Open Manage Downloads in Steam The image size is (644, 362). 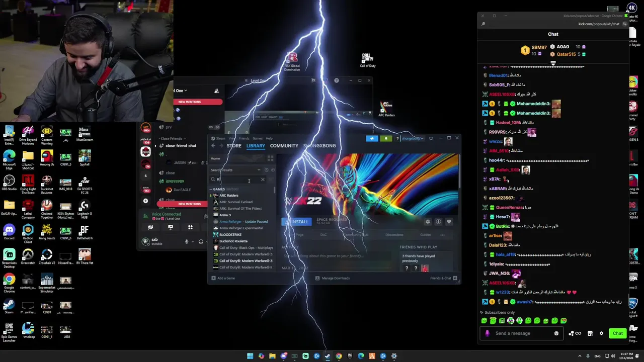point(332,278)
